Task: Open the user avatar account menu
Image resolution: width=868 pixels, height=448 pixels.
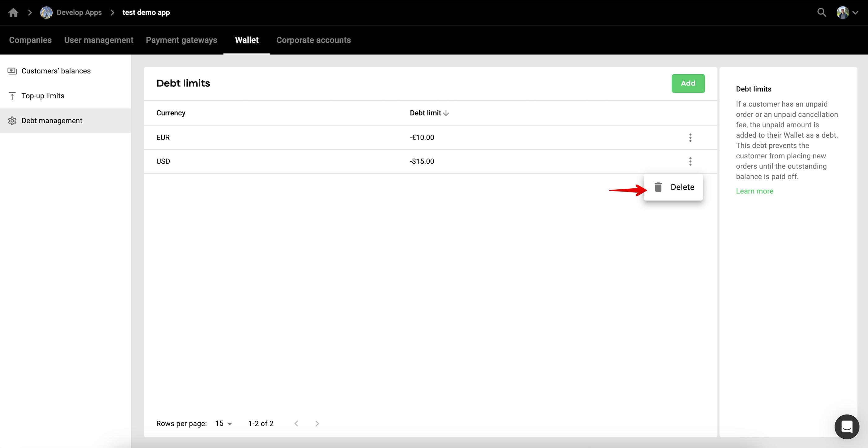Action: [843, 12]
